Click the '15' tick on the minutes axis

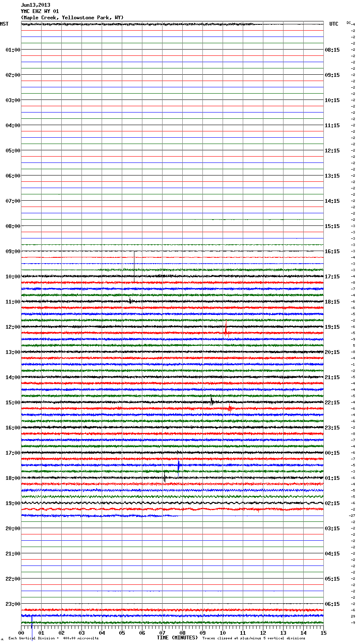(323, 633)
